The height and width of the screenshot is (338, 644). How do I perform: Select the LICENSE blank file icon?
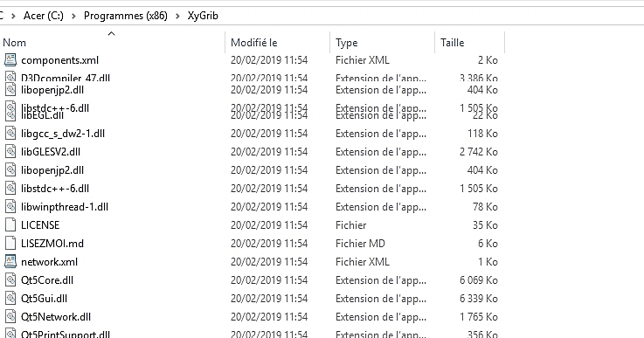(10, 224)
